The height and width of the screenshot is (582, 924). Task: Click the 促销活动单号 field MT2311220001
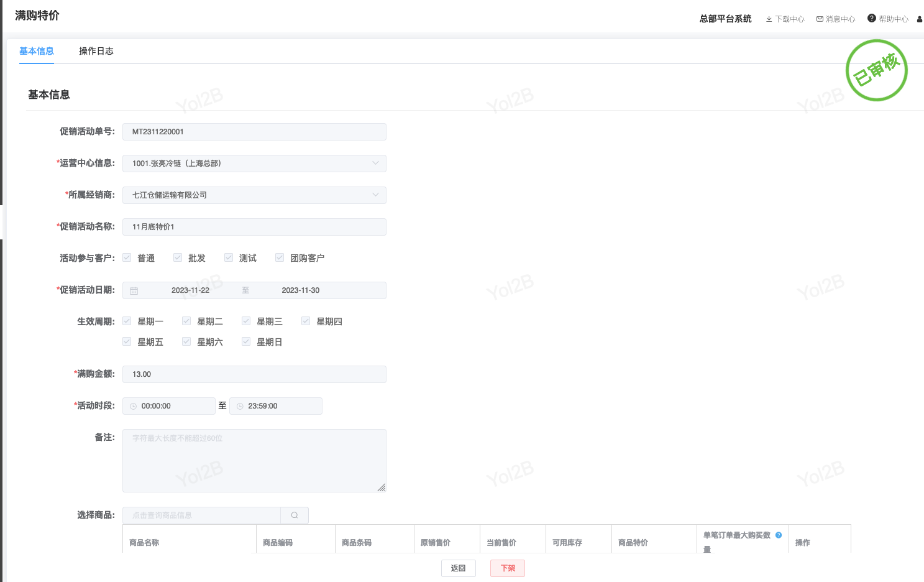(254, 132)
